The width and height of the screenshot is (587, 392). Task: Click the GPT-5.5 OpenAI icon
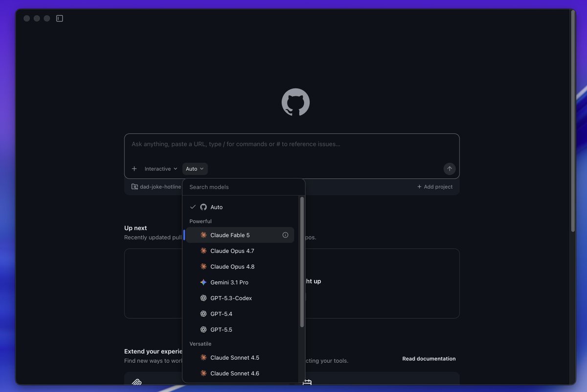coord(203,329)
